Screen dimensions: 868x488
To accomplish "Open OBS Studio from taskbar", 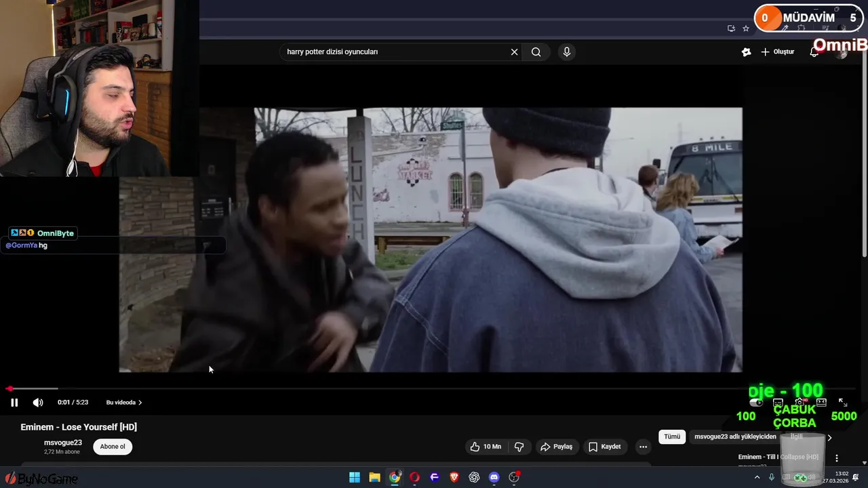I will click(514, 477).
